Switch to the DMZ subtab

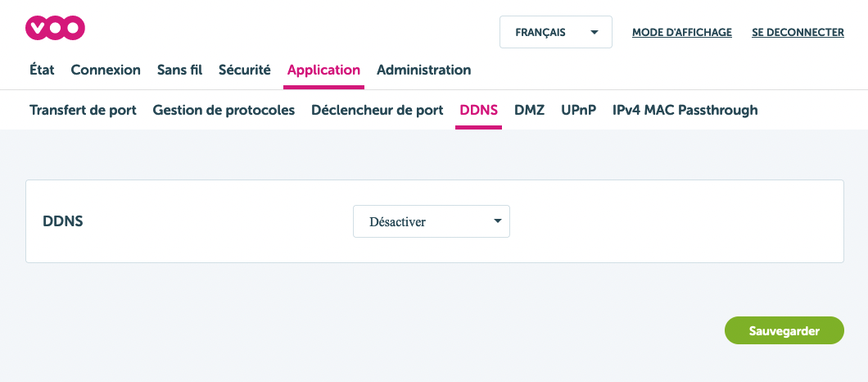click(x=529, y=110)
